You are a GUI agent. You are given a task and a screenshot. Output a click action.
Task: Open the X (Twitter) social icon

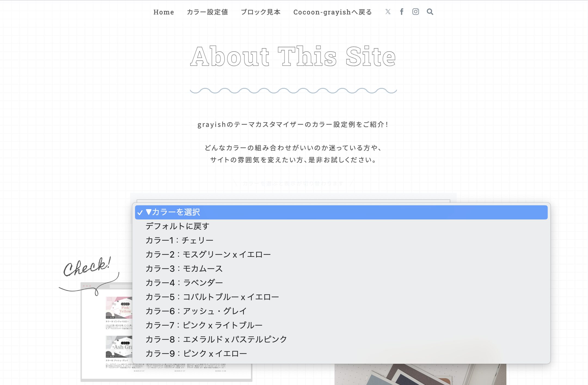pos(388,12)
